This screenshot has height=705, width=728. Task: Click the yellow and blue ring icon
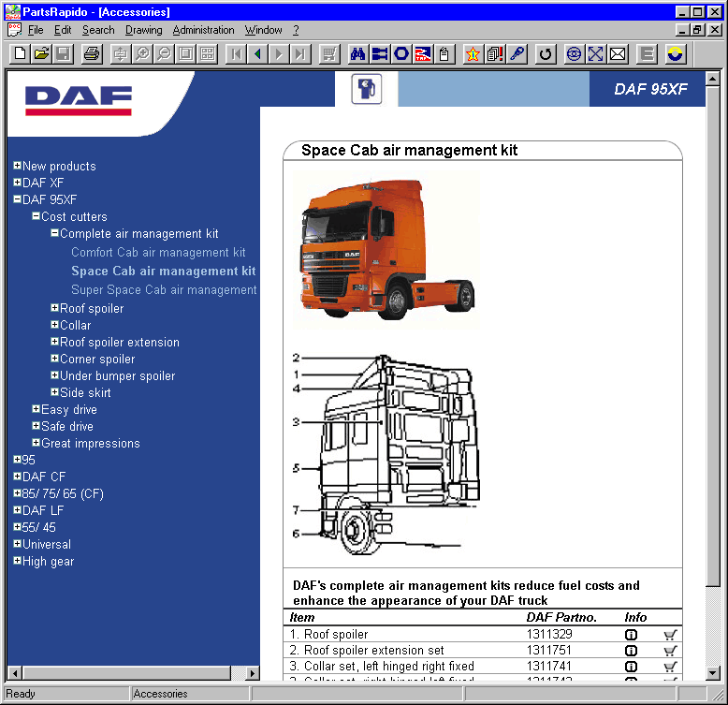click(675, 54)
